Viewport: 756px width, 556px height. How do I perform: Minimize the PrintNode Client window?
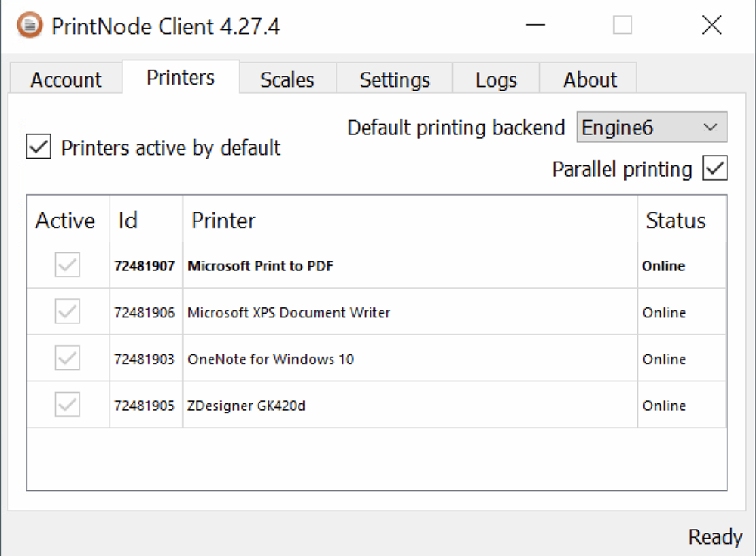click(535, 25)
